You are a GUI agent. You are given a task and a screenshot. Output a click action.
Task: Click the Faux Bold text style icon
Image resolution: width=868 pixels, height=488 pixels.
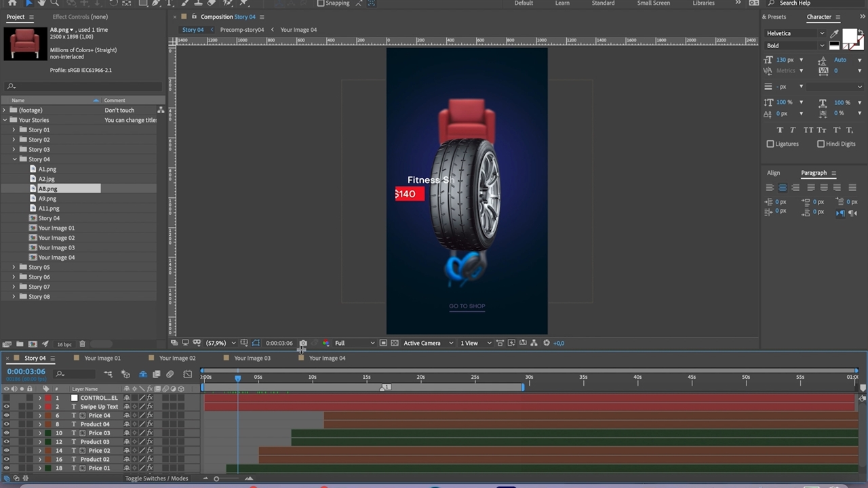point(780,130)
